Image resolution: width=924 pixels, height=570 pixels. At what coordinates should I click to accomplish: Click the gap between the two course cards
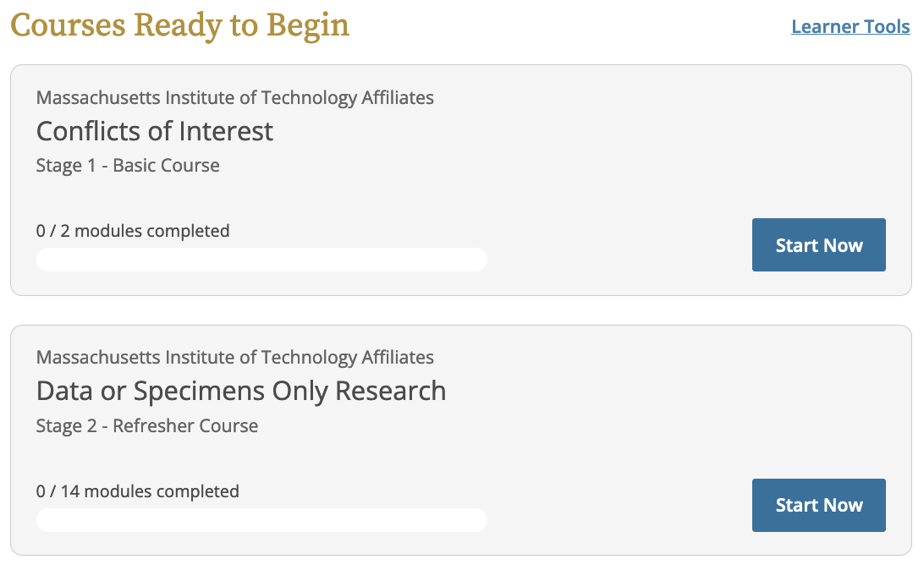pos(461,310)
